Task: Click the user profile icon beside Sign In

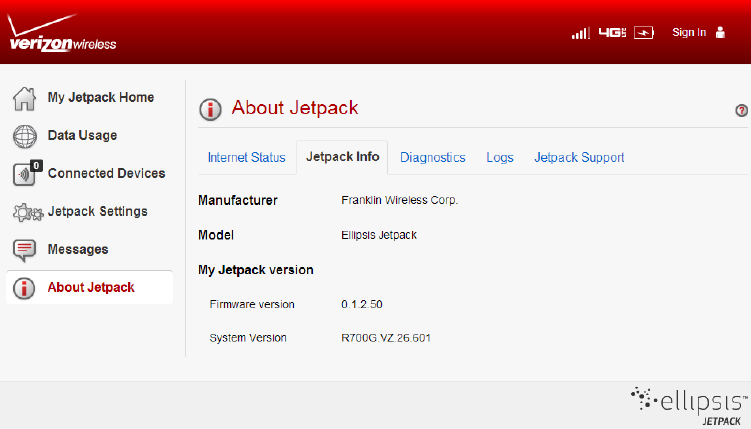Action: point(720,33)
